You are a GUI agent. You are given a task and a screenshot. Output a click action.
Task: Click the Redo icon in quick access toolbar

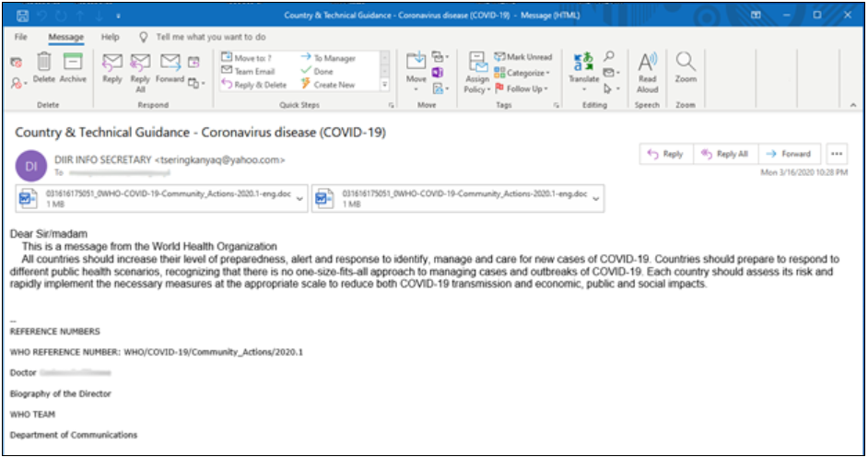pos(61,16)
